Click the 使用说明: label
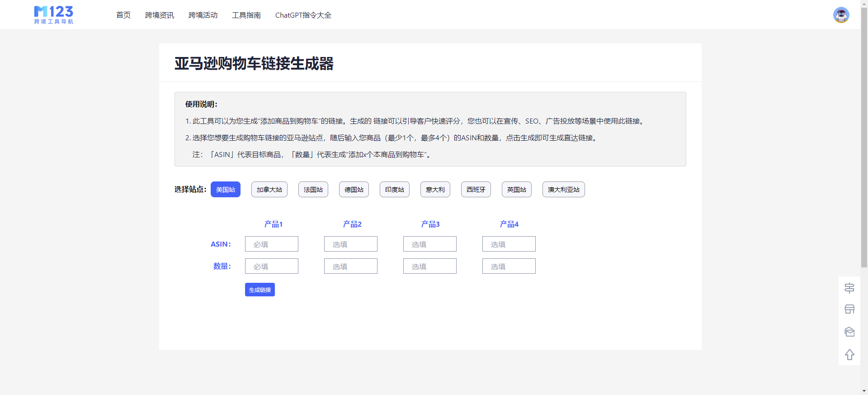 (x=201, y=104)
